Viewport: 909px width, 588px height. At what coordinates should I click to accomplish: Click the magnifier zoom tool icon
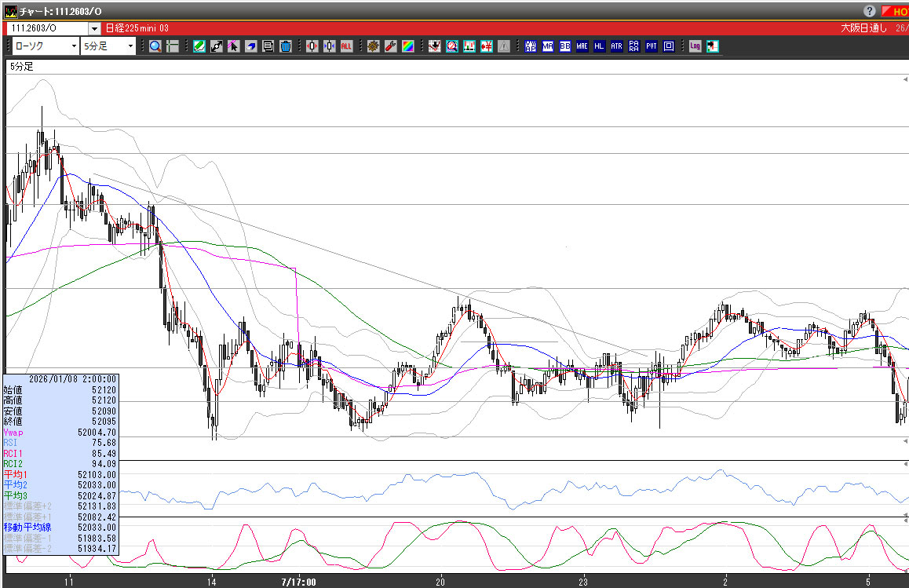point(155,46)
